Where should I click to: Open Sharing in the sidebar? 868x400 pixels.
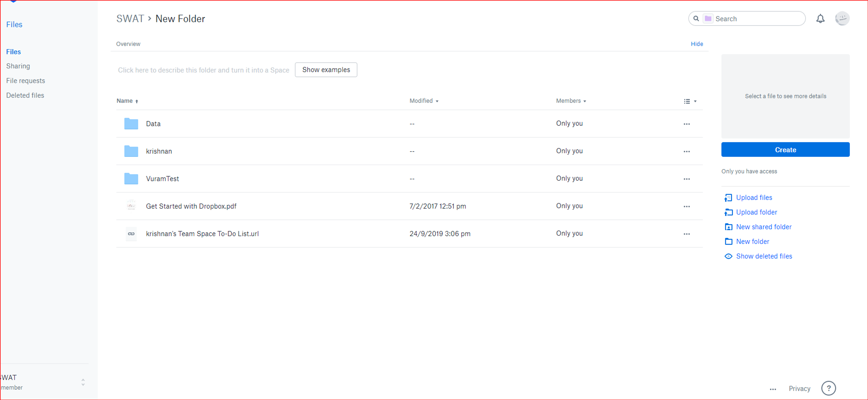[x=18, y=66]
